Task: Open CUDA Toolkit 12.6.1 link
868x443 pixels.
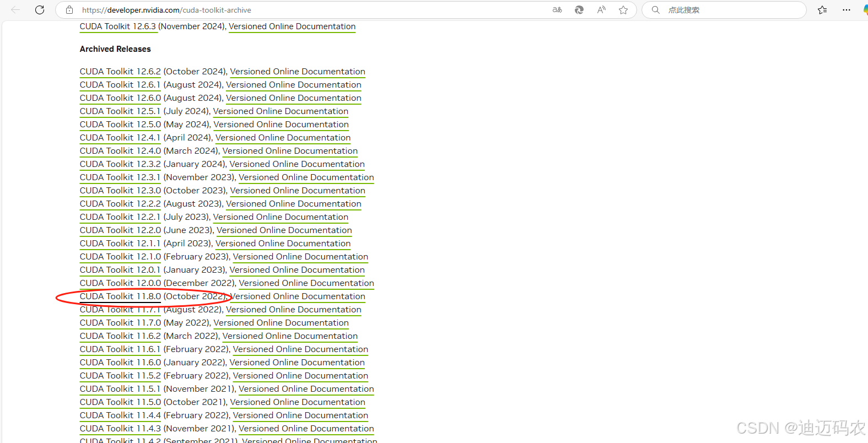Action: [x=120, y=85]
